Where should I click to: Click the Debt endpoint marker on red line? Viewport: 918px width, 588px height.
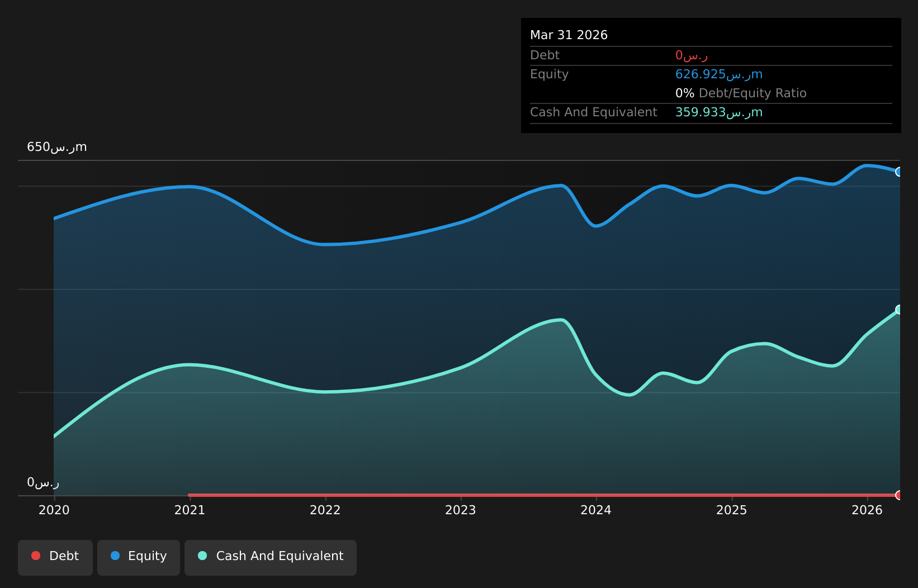pyautogui.click(x=900, y=495)
